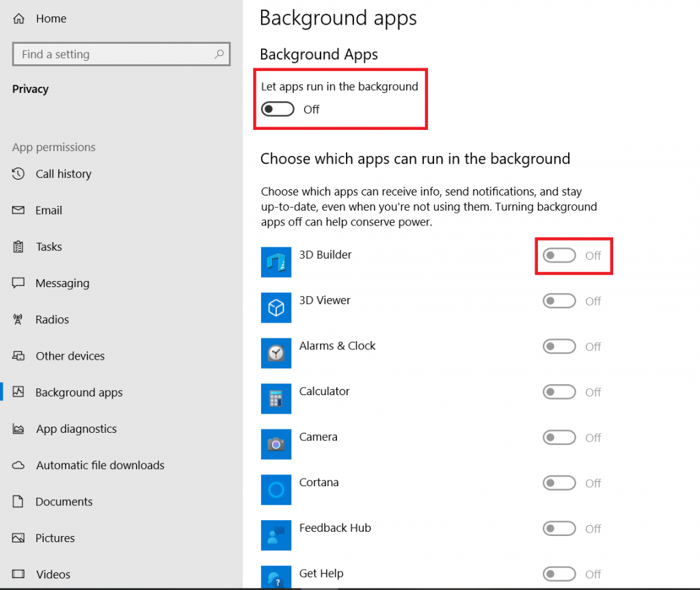Enable the Feedback Hub background toggle
The height and width of the screenshot is (590, 700).
[x=558, y=528]
